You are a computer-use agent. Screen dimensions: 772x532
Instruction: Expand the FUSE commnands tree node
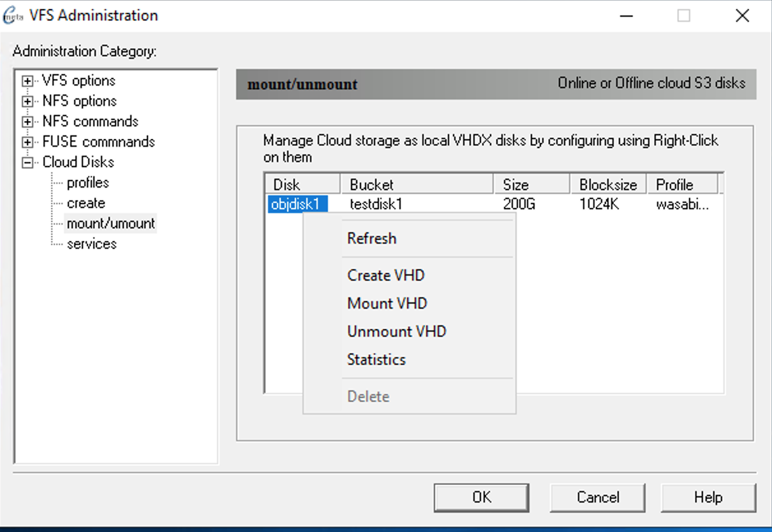[x=27, y=142]
